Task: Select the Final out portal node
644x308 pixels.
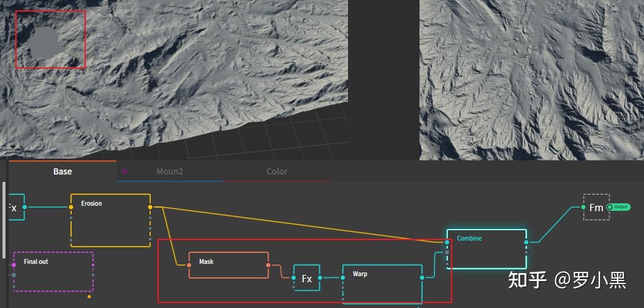Action: pyautogui.click(x=53, y=272)
